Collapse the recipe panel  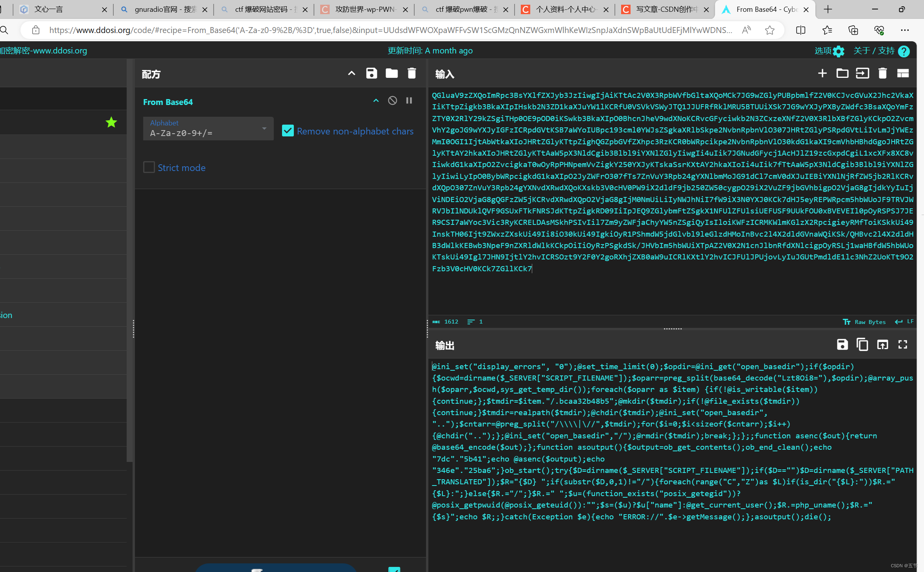pyautogui.click(x=351, y=73)
